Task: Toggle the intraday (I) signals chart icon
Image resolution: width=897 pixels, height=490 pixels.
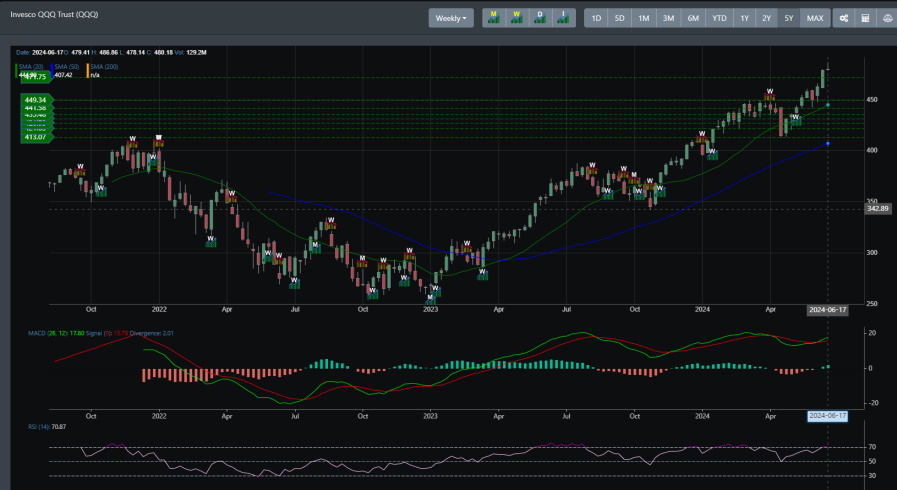Action: (563, 18)
